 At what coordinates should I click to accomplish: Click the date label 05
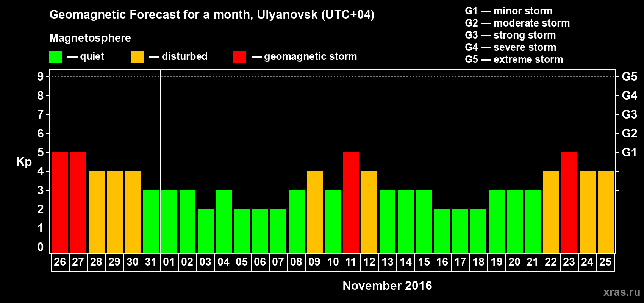(242, 262)
